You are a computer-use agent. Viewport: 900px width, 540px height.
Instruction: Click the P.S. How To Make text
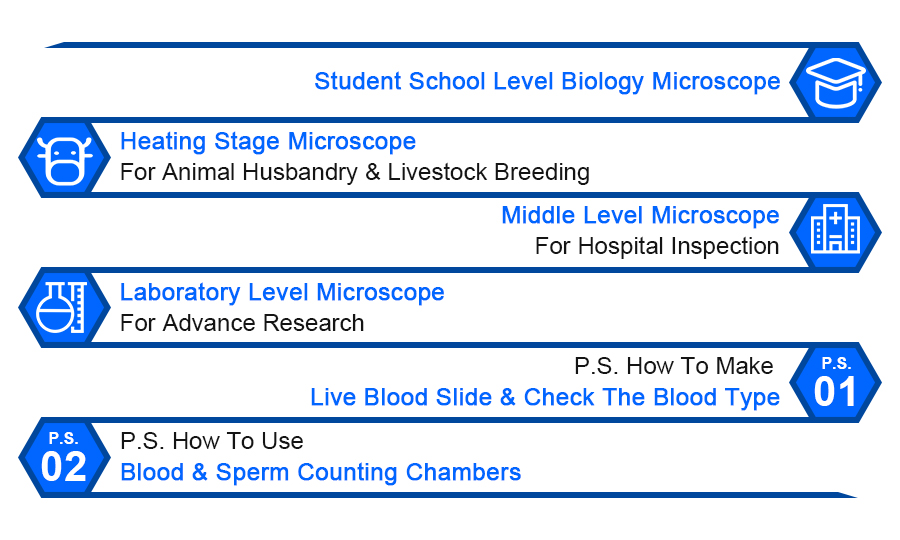(674, 366)
